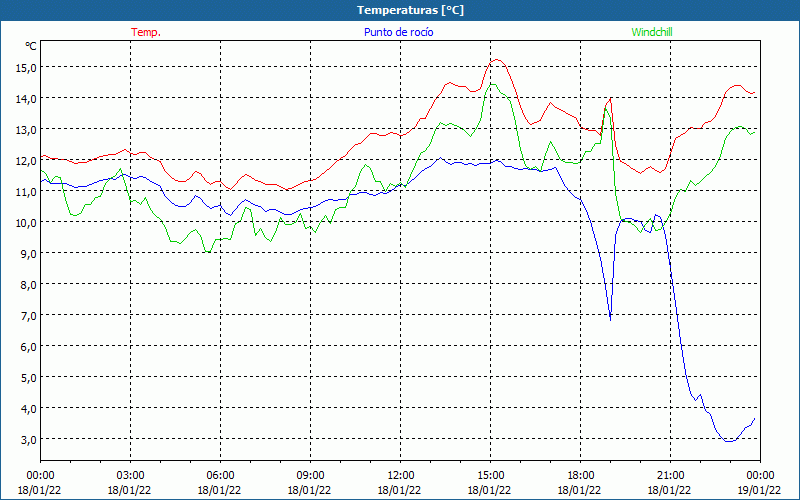Click the 12,0 y-axis value
The image size is (800, 500).
pyautogui.click(x=25, y=161)
